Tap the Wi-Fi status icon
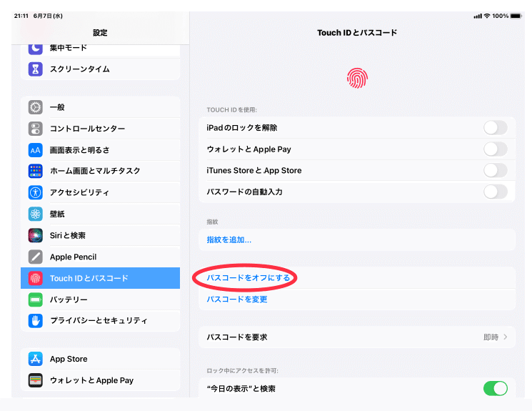This screenshot has width=532, height=411. [x=487, y=16]
